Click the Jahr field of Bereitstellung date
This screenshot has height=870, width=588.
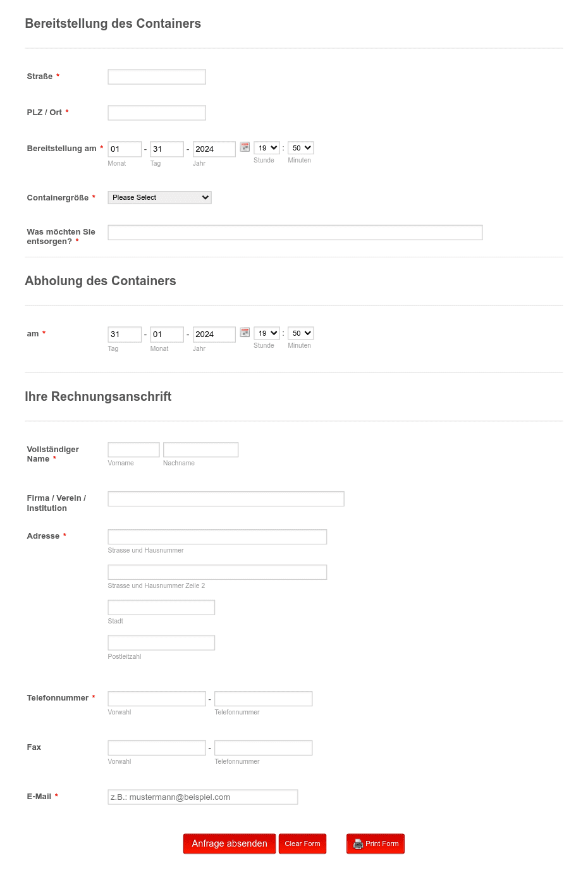click(x=214, y=149)
